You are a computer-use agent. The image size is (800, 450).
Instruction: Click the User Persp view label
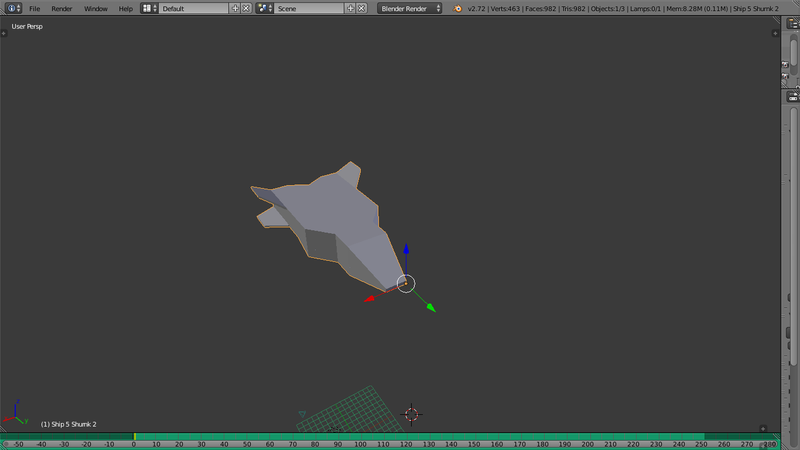pyautogui.click(x=27, y=27)
